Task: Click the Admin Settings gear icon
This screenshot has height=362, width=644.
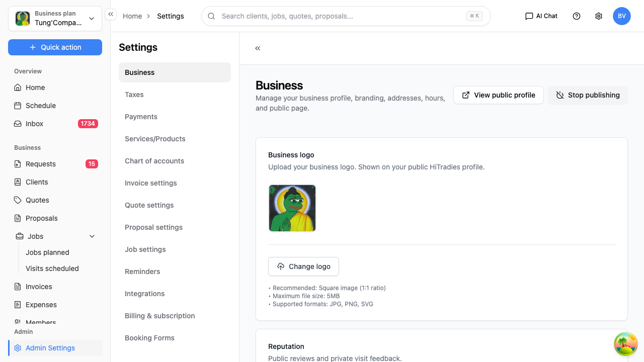Action: point(18,348)
